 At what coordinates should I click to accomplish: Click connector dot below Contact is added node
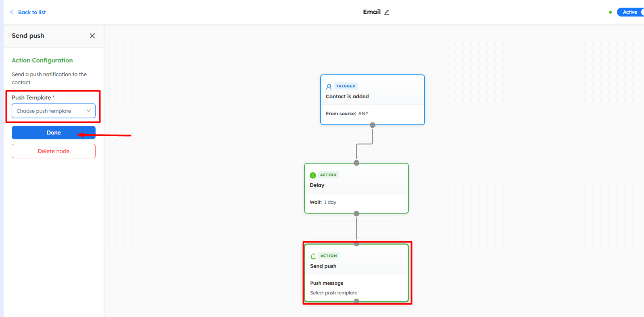click(x=373, y=125)
